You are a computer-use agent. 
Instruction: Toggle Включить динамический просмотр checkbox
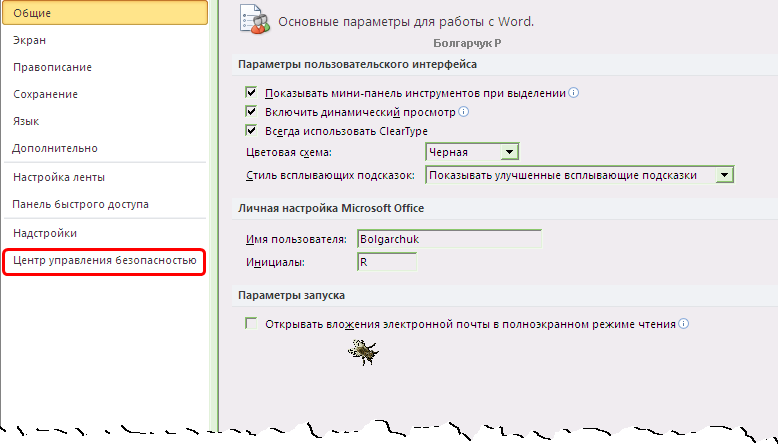click(251, 112)
